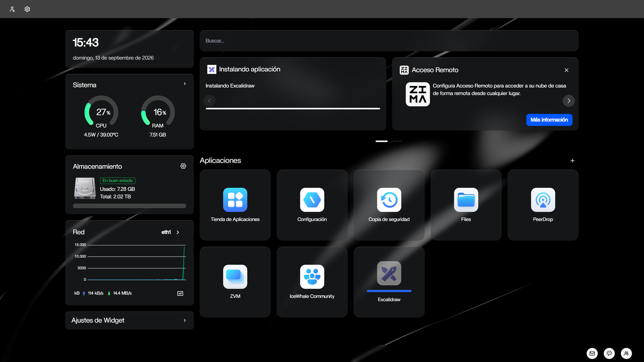
Task: Open the Files app
Action: click(x=466, y=205)
